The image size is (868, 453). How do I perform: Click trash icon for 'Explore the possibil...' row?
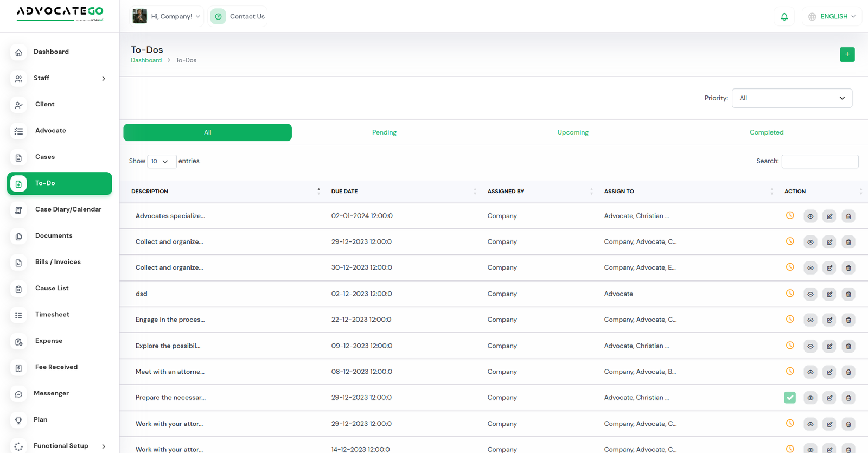tap(848, 346)
